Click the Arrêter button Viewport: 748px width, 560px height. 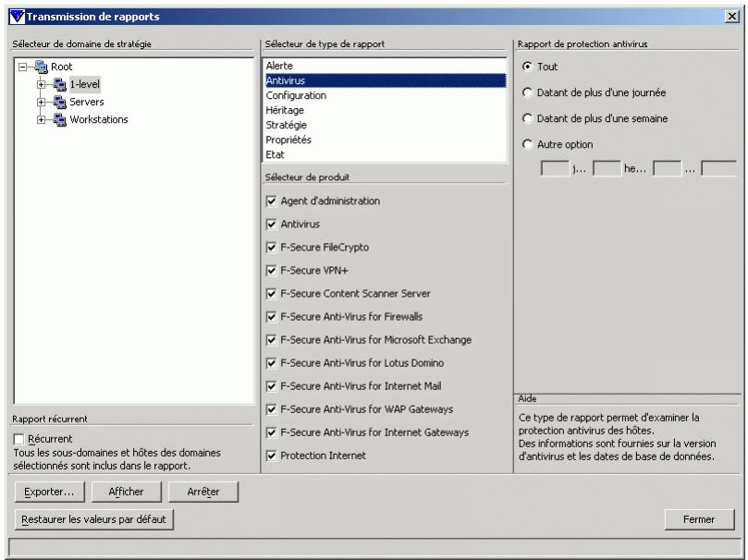203,492
